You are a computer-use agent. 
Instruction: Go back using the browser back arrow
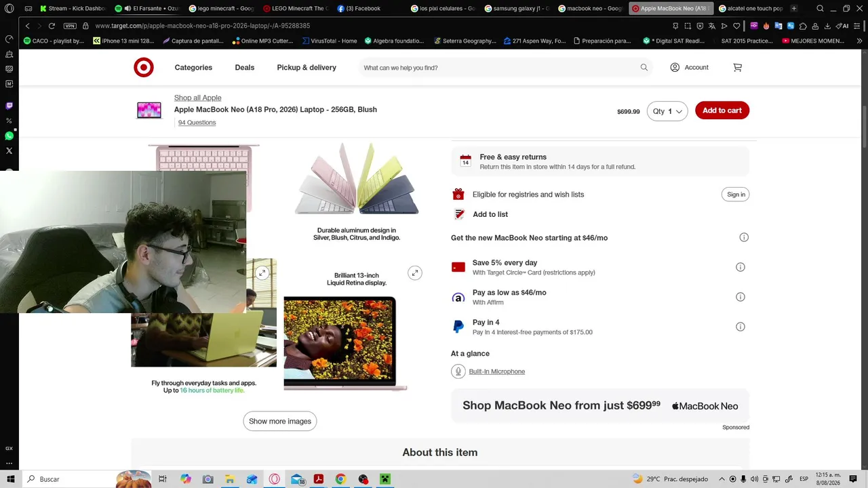[x=27, y=26]
